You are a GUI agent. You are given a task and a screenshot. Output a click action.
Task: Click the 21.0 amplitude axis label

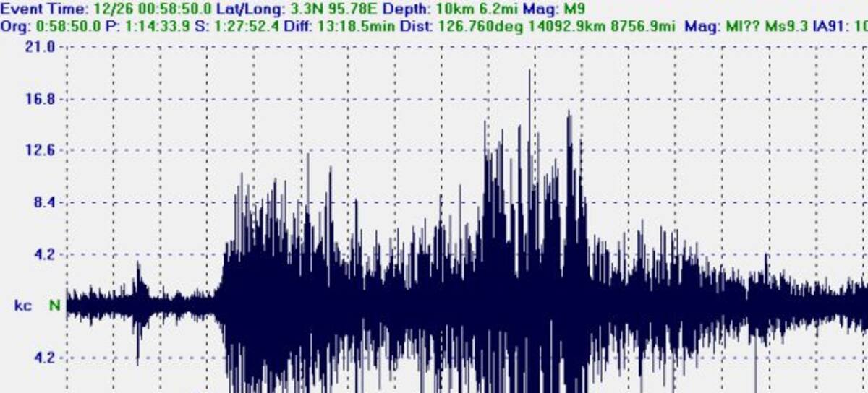point(41,47)
